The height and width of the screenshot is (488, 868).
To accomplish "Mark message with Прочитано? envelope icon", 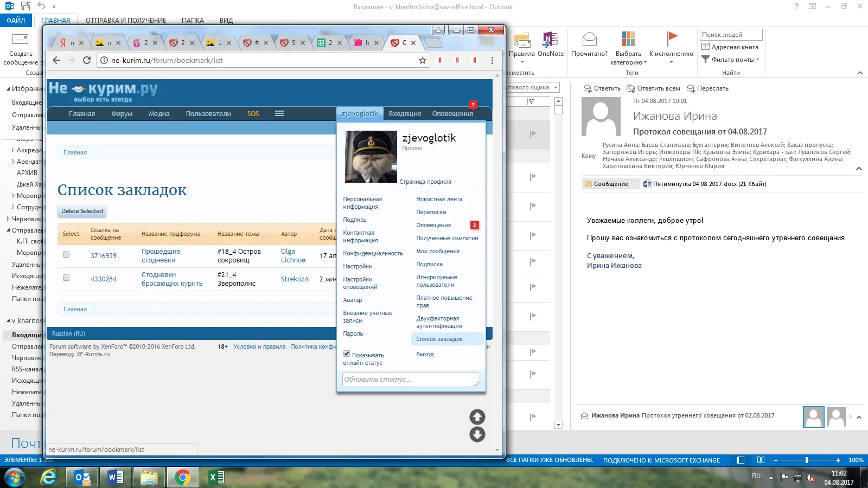I will pos(589,44).
